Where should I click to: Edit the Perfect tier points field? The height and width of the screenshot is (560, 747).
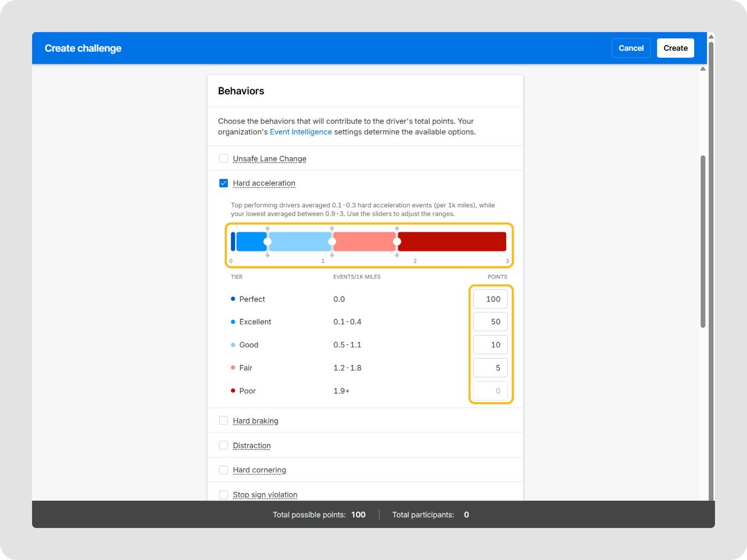(x=490, y=299)
